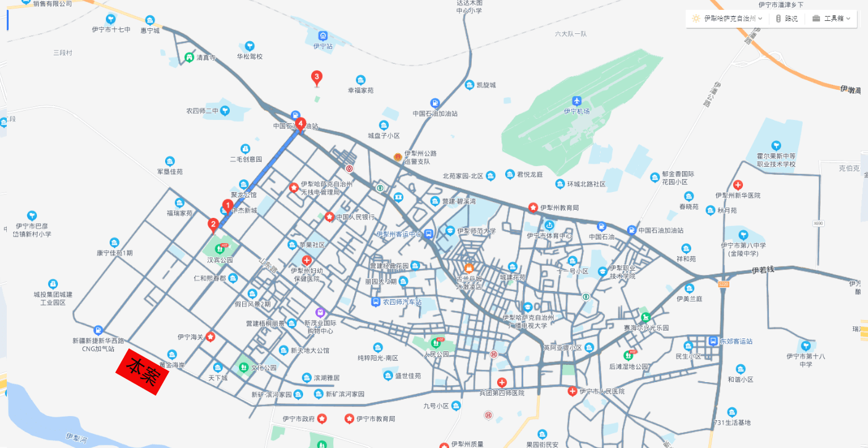Click the airplane icon at 伊宁机场

577,101
